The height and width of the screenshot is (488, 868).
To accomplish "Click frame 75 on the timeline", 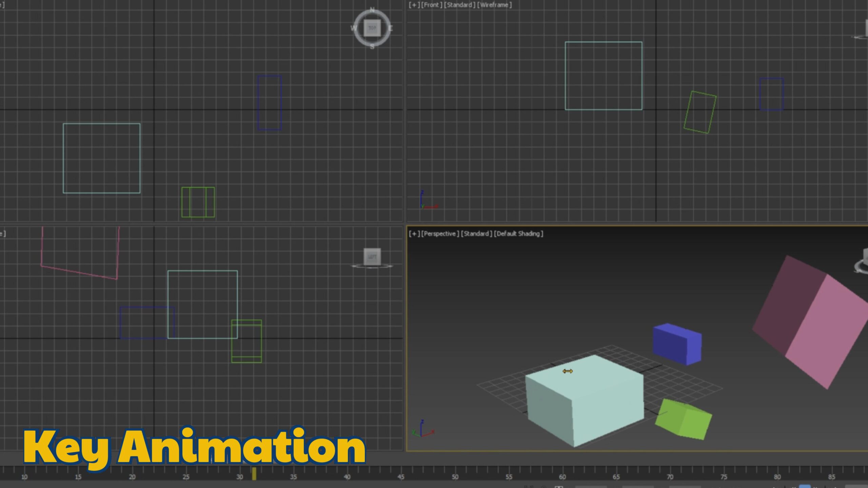I will (724, 477).
